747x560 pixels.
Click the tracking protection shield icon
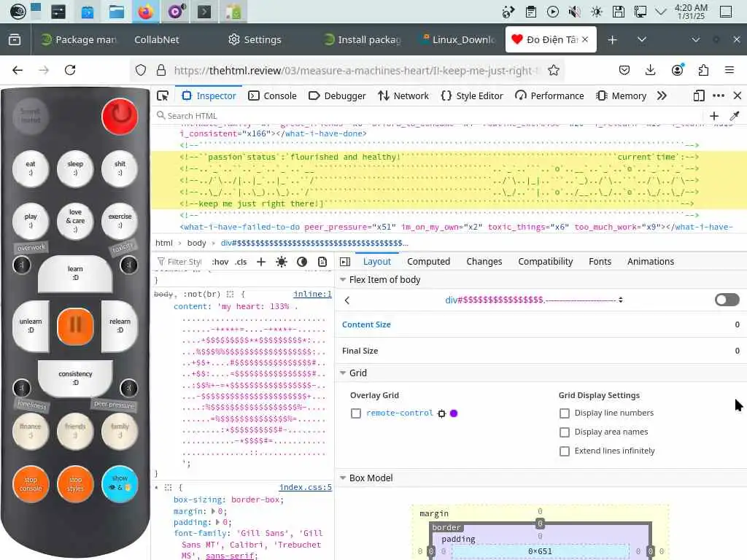coord(141,71)
